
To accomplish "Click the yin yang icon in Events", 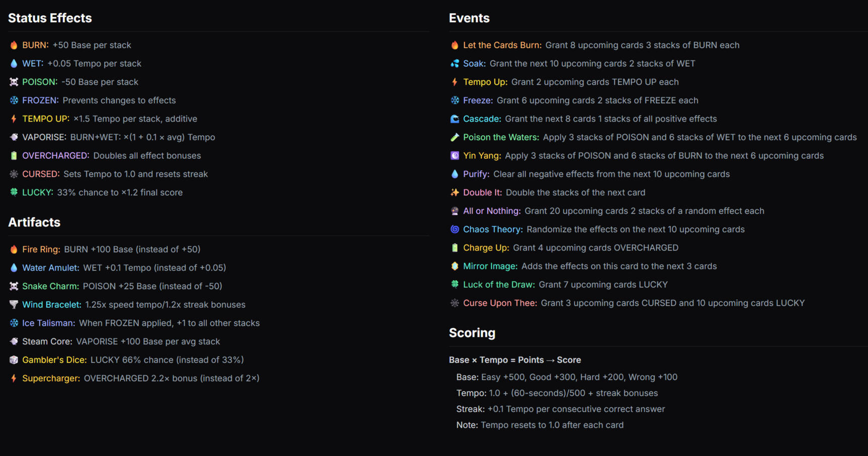I will click(455, 156).
